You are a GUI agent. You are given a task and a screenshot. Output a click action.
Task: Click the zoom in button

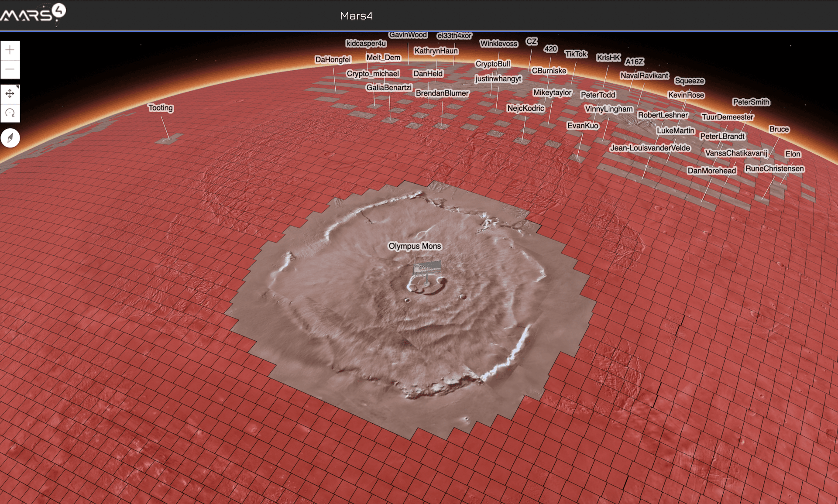(10, 50)
